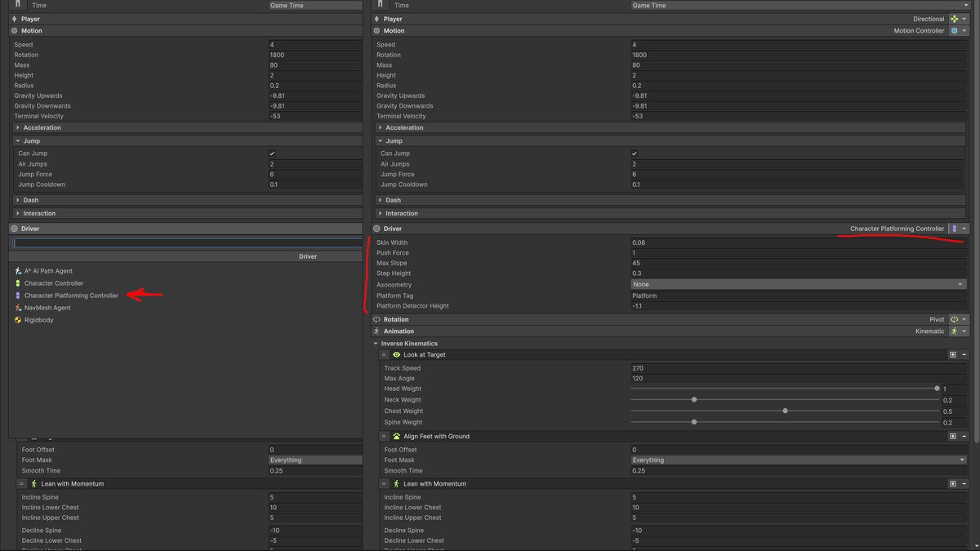The image size is (980, 551).
Task: Click the eye icon of Look at Target
Action: (x=397, y=355)
